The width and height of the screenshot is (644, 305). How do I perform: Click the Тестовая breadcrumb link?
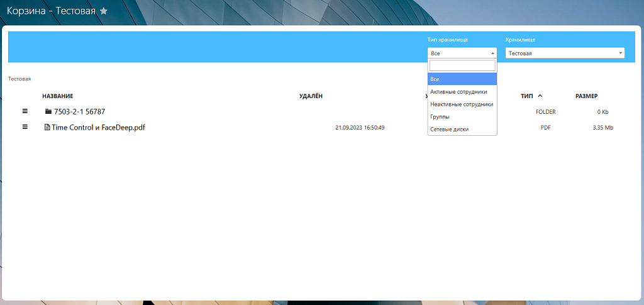pyautogui.click(x=19, y=79)
